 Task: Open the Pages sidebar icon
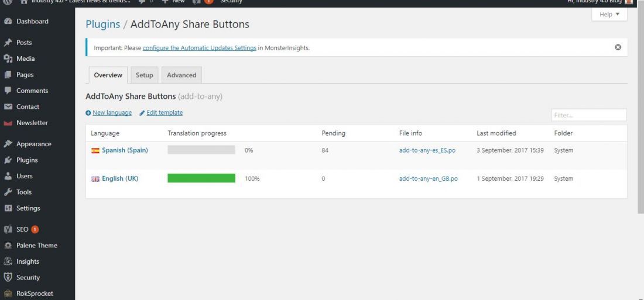coord(8,75)
